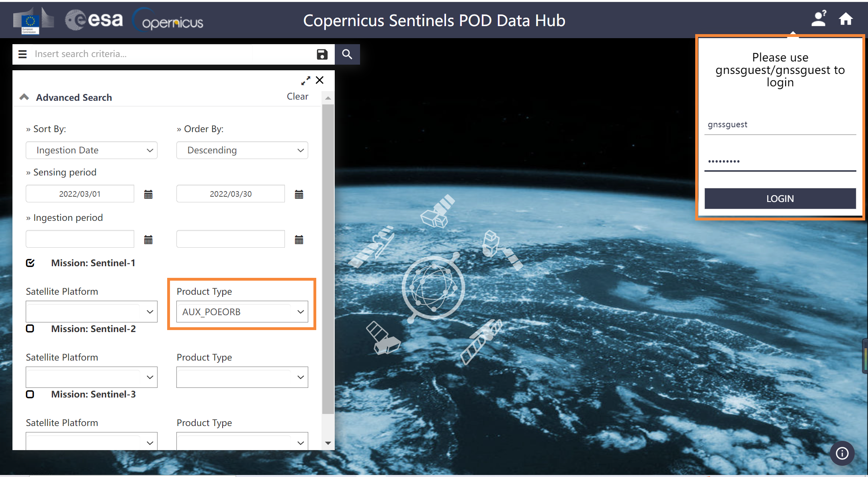Click the Clear link

point(297,96)
